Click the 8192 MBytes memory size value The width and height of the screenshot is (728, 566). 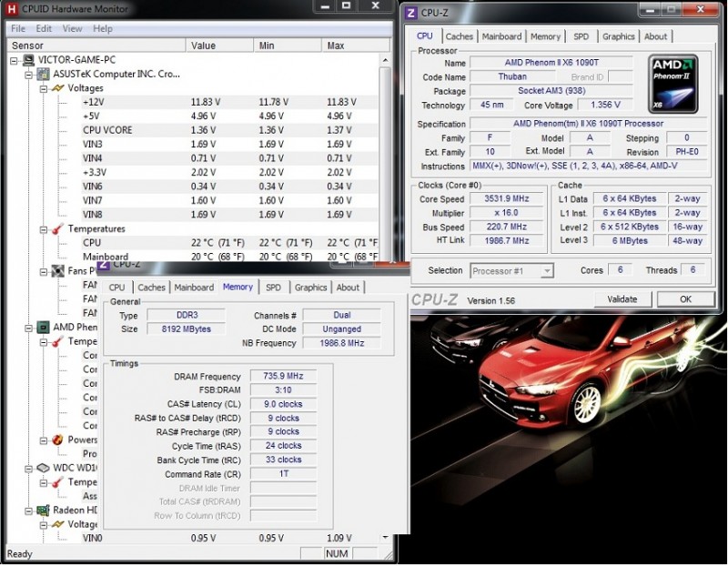coord(187,329)
